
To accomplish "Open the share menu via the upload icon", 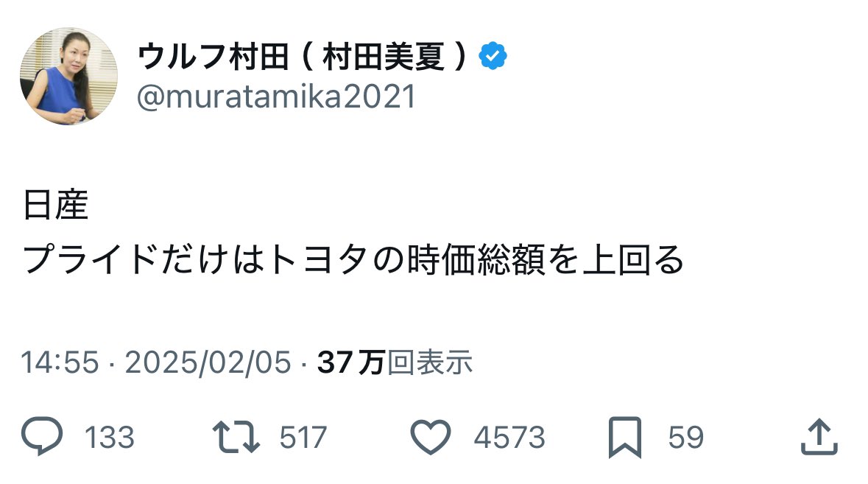I will (x=819, y=438).
